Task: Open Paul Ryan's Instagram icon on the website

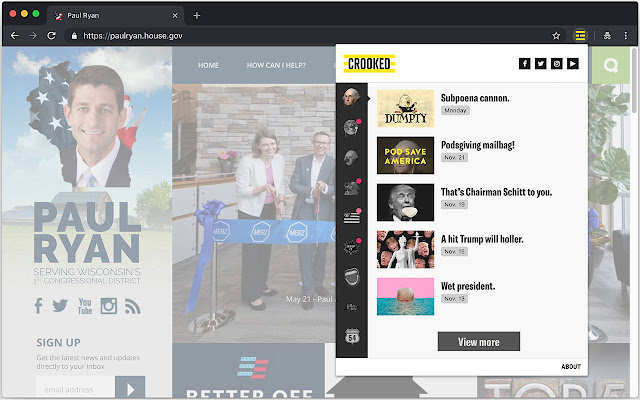Action: (109, 306)
